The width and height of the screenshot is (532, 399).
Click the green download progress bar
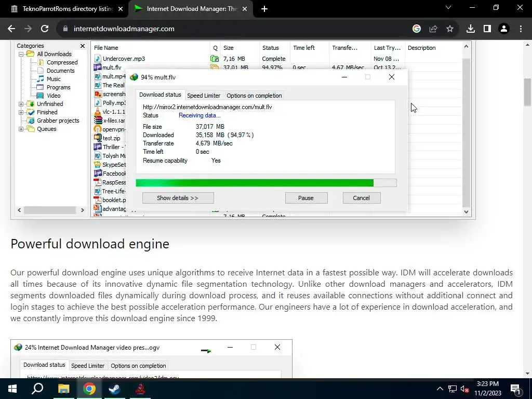266,183
